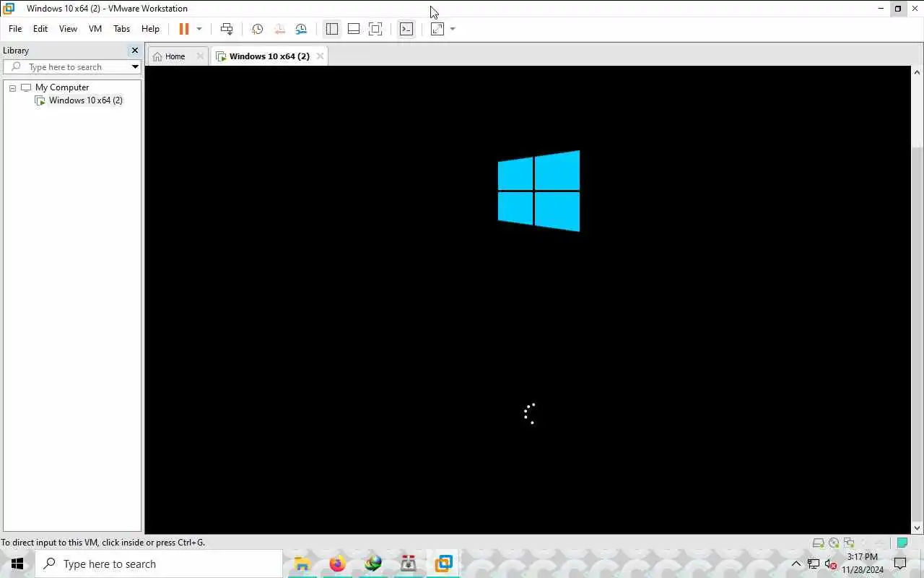This screenshot has width=924, height=578.
Task: Close the Home tab
Action: [200, 56]
